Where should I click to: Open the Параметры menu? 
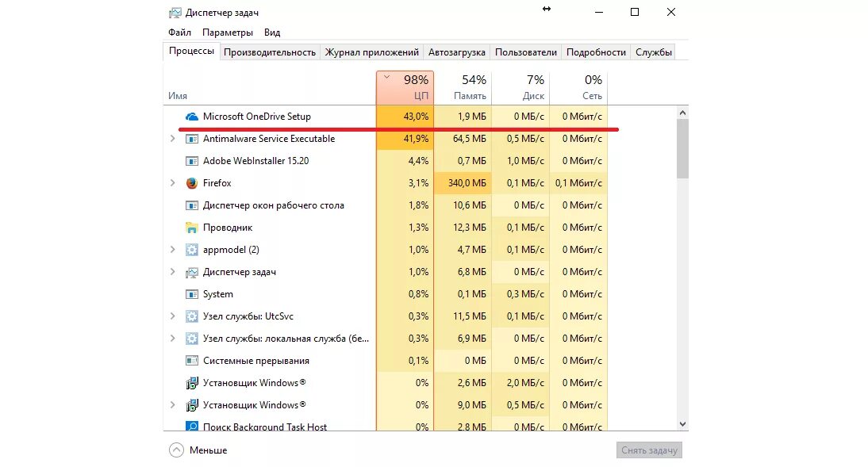click(x=228, y=33)
